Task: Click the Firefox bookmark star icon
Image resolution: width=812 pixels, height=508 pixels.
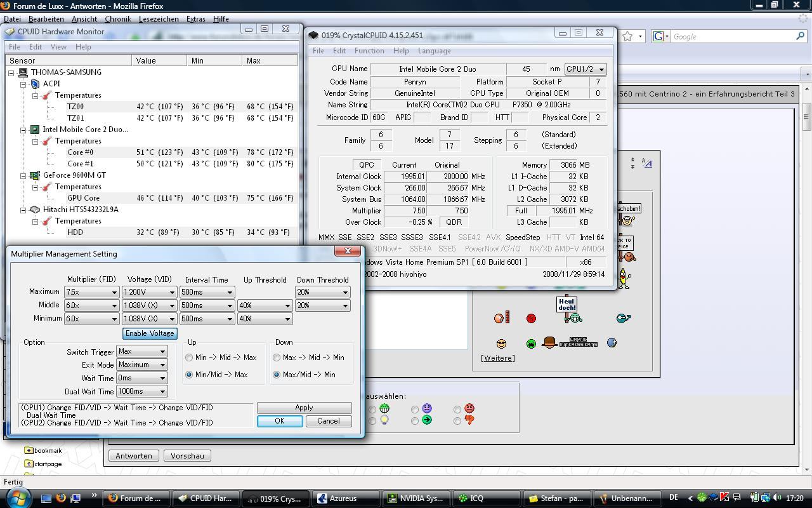Action: pos(627,37)
